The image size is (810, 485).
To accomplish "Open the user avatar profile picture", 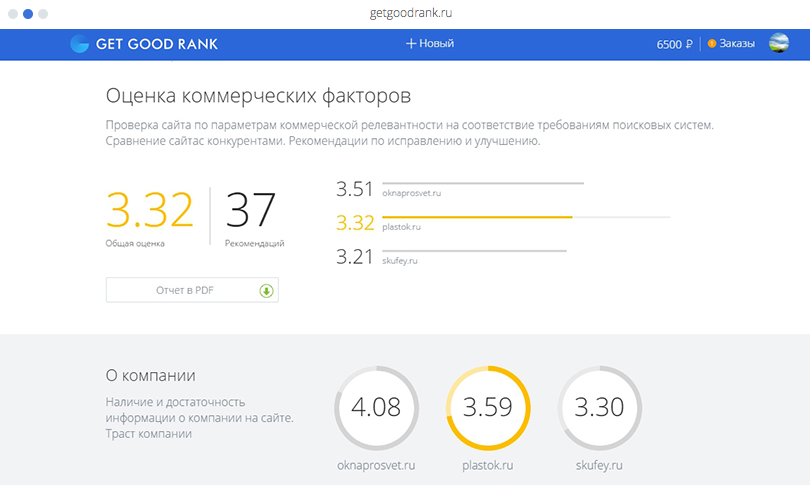I will click(x=778, y=43).
